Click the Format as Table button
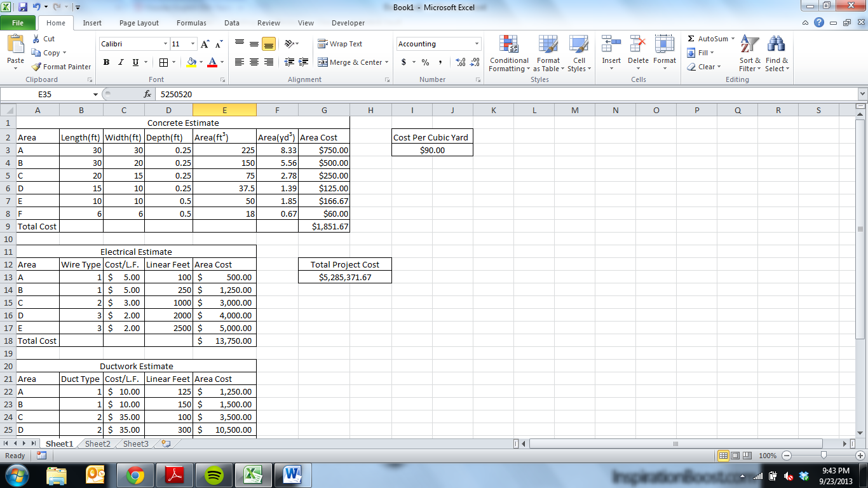Viewport: 868px width, 488px height. pyautogui.click(x=548, y=54)
